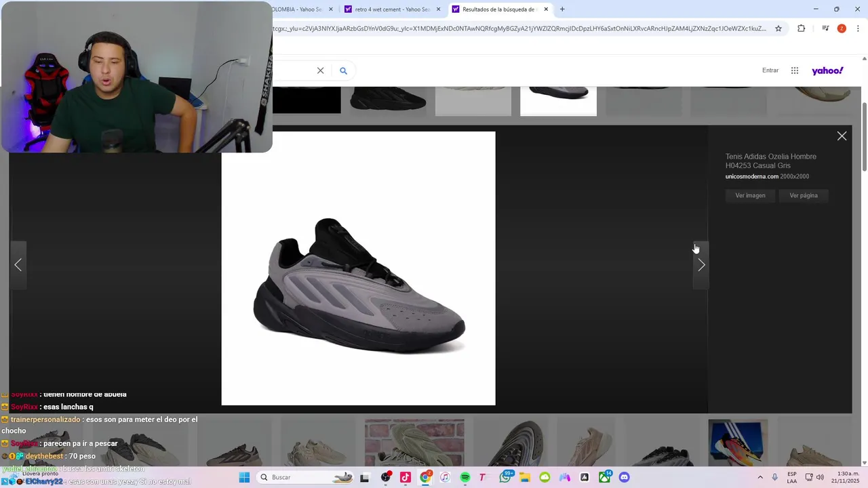Open TikTok from the taskbar
Viewport: 868px width, 488px height.
[406, 477]
